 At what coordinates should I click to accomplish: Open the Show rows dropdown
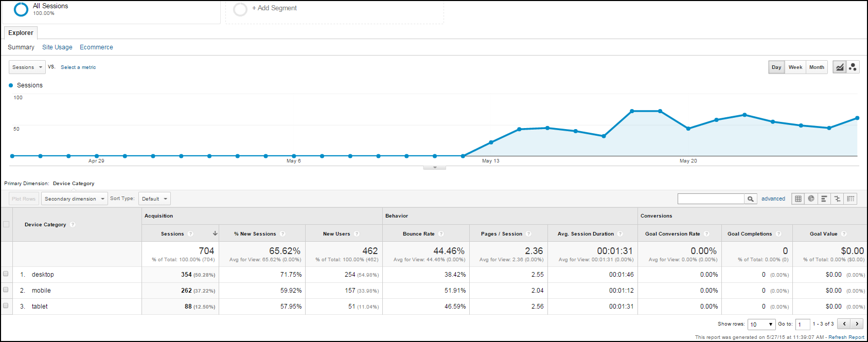click(x=761, y=325)
